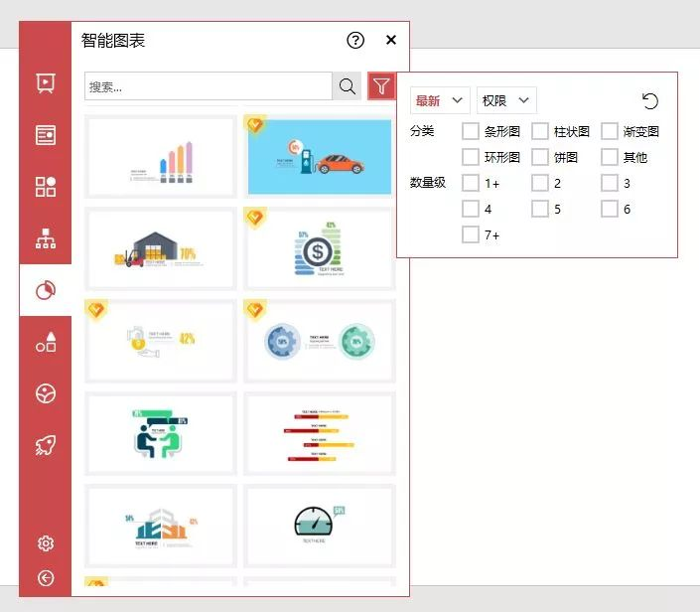Check the 条形图 checkbox
This screenshot has height=612, width=700.
(470, 131)
